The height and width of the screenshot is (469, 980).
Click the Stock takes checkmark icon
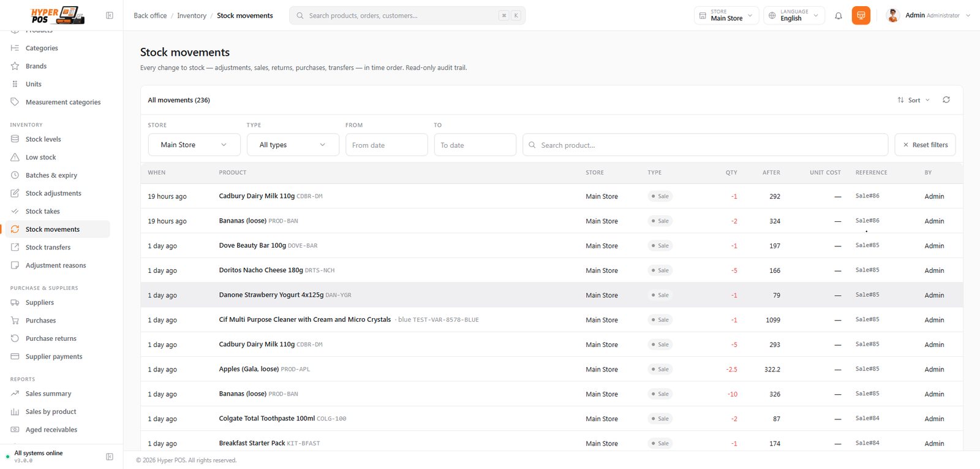[15, 212]
